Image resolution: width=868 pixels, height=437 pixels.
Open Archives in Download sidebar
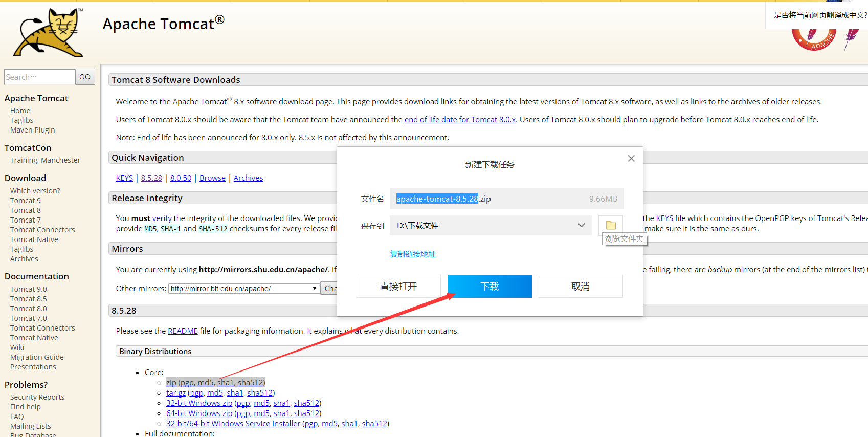click(24, 259)
